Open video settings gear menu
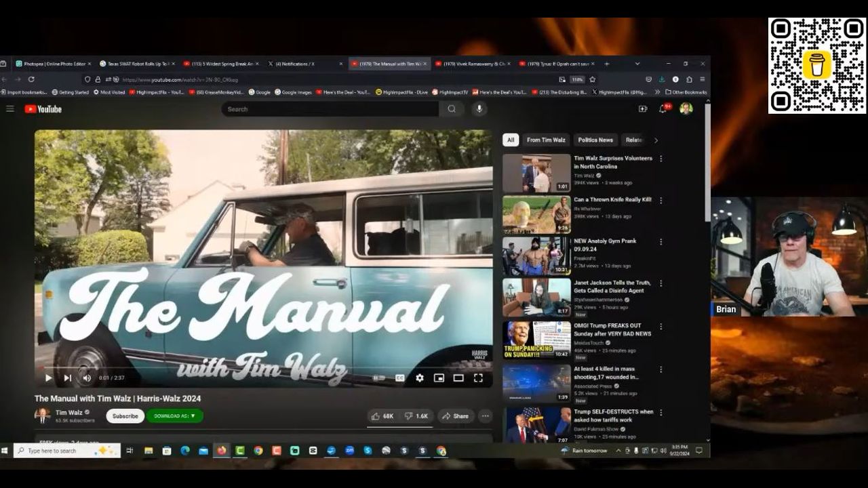 pyautogui.click(x=420, y=378)
